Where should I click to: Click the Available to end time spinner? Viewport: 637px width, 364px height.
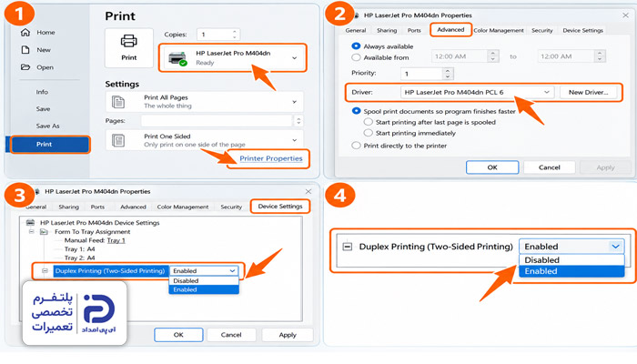[600, 56]
